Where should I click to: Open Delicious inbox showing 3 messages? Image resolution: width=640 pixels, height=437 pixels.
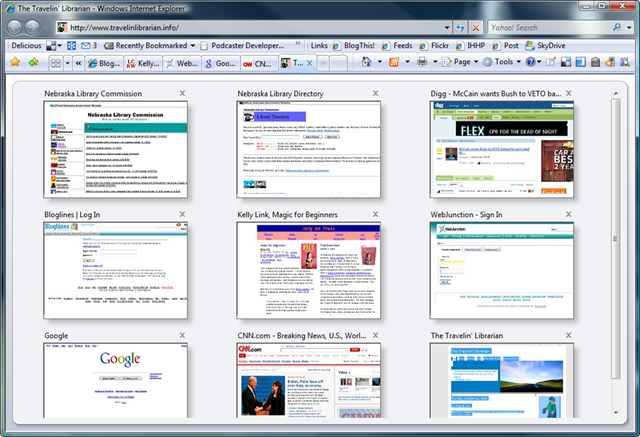[x=89, y=46]
